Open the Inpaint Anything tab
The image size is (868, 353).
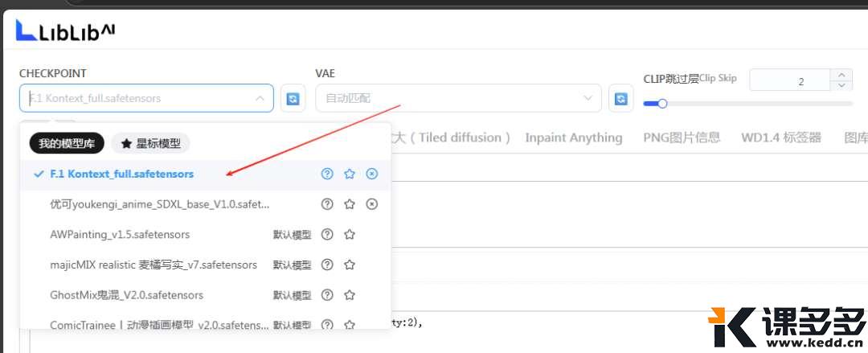574,138
